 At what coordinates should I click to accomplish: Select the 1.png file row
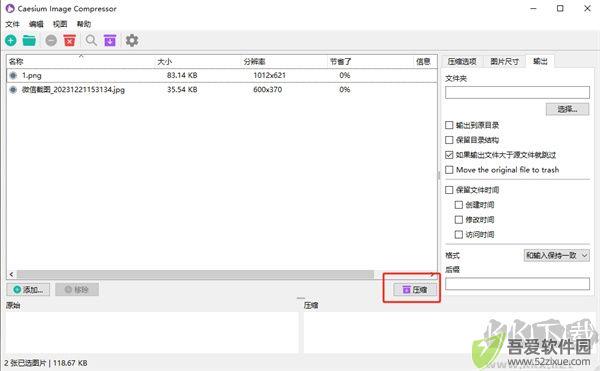click(x=222, y=75)
